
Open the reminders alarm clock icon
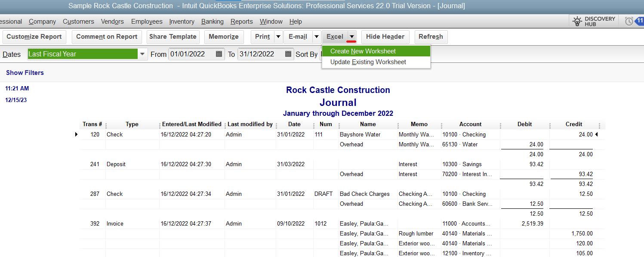click(x=629, y=21)
